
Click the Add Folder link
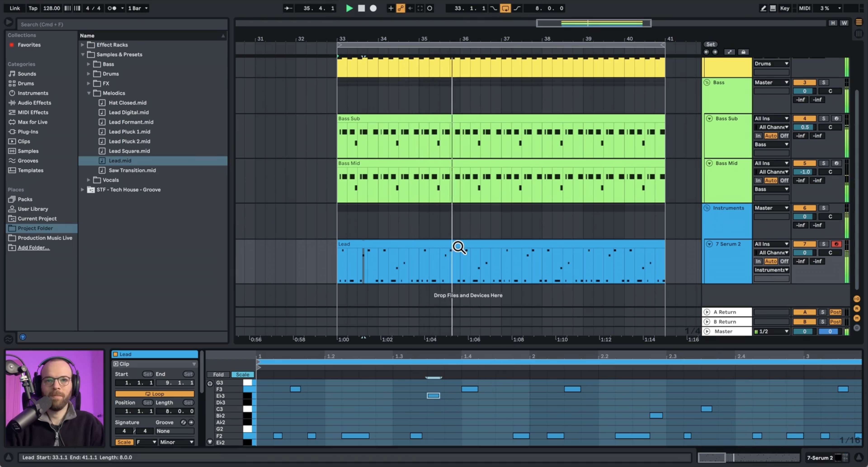pos(33,248)
